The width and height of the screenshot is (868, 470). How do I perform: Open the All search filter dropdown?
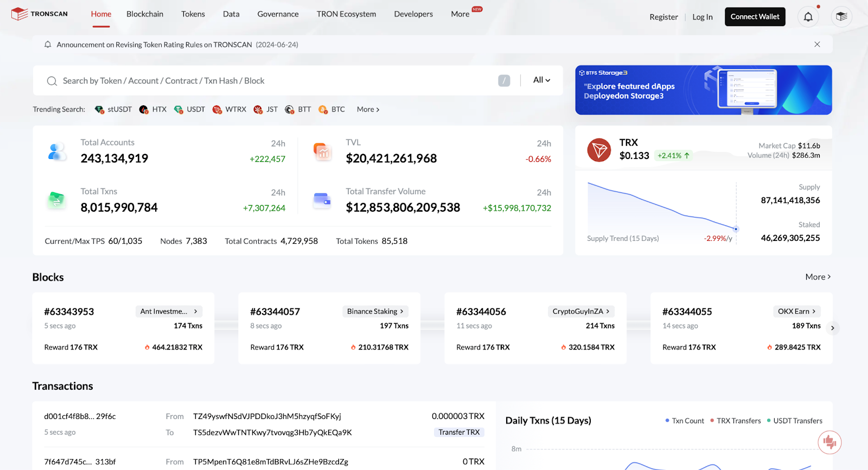coord(541,80)
